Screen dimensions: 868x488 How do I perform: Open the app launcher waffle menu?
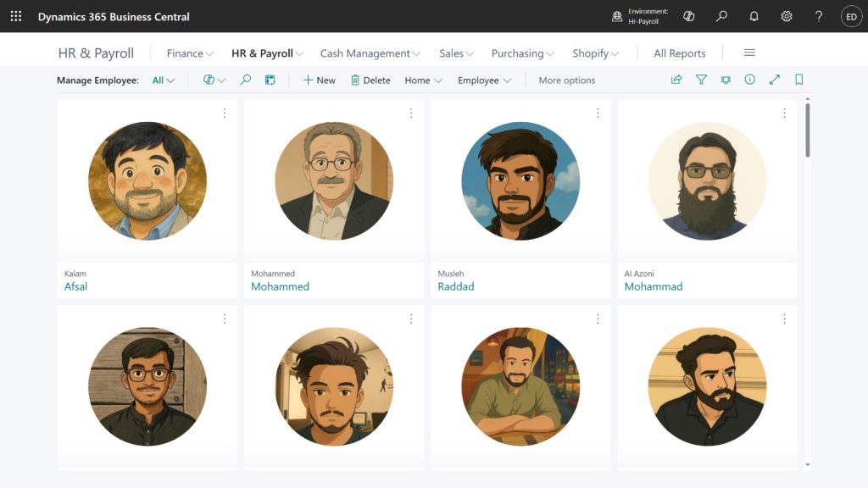click(16, 16)
